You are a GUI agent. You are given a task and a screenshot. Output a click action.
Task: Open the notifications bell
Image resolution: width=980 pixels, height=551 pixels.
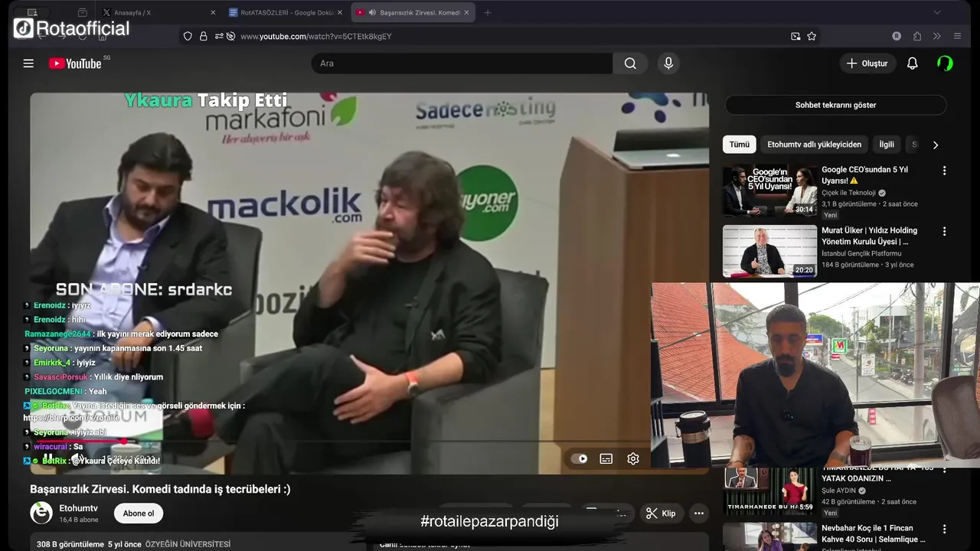[x=912, y=64]
